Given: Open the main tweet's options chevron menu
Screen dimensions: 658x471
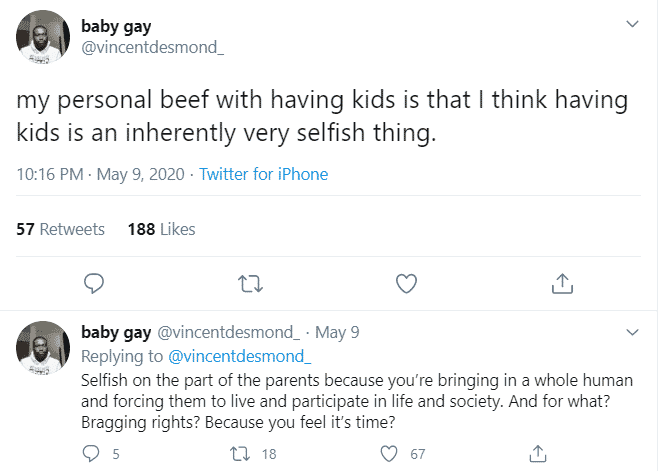Looking at the screenshot, I should coord(631,23).
